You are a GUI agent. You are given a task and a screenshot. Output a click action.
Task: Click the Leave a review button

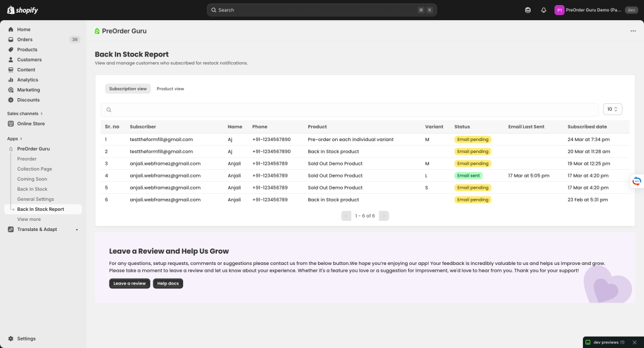click(x=130, y=284)
